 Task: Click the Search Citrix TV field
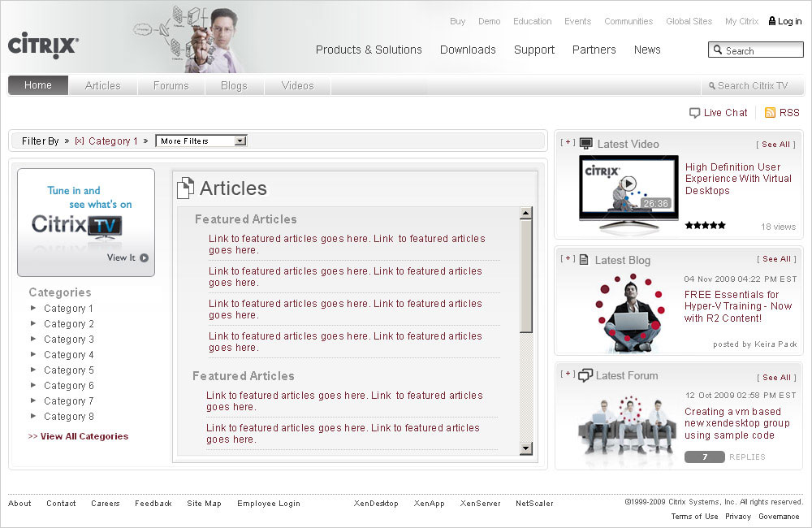[x=752, y=86]
